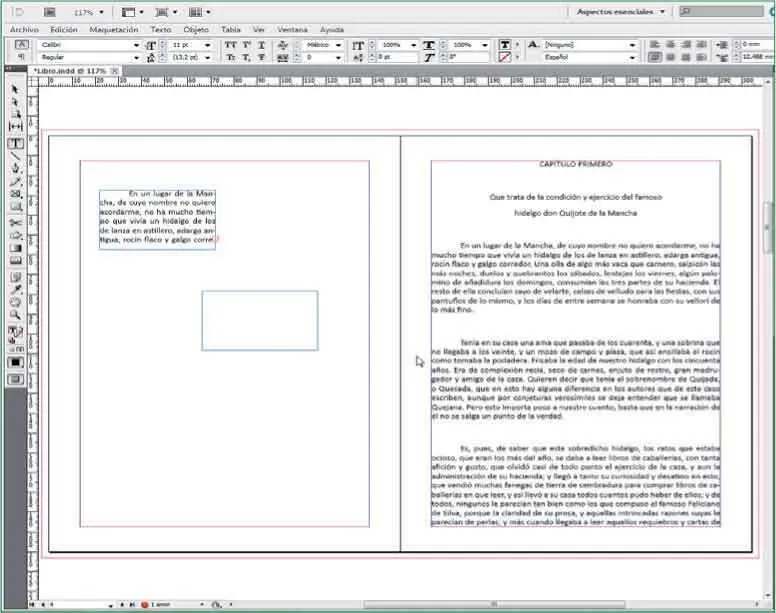
Task: Open the Regular font style dropdown
Action: point(136,57)
